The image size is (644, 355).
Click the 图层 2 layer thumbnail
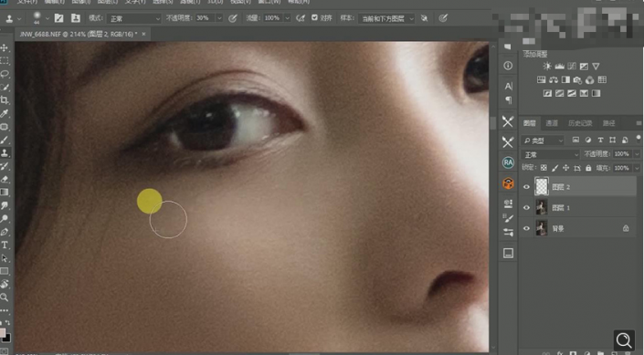click(542, 187)
